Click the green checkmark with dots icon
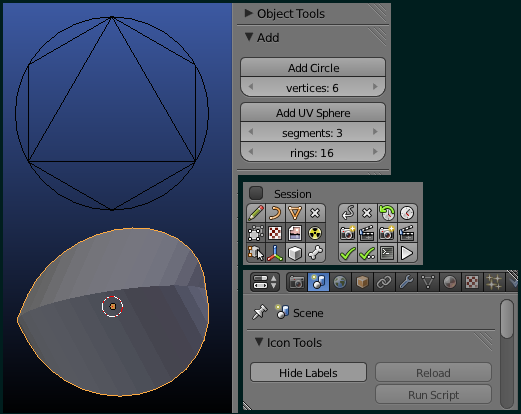 (x=367, y=253)
